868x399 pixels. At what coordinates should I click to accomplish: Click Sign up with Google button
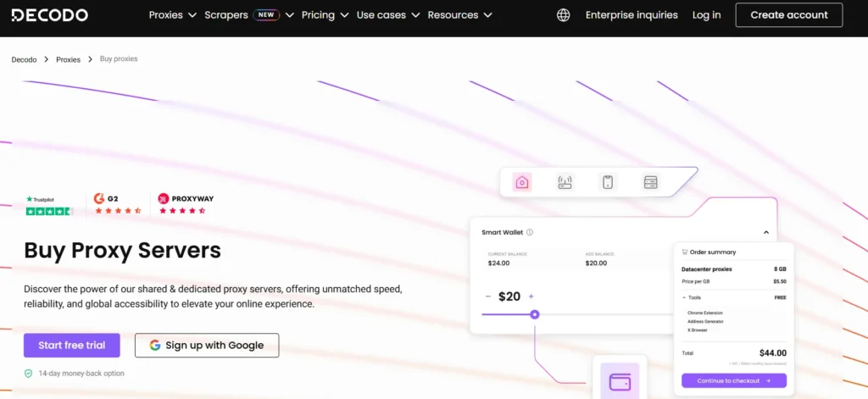pos(207,346)
